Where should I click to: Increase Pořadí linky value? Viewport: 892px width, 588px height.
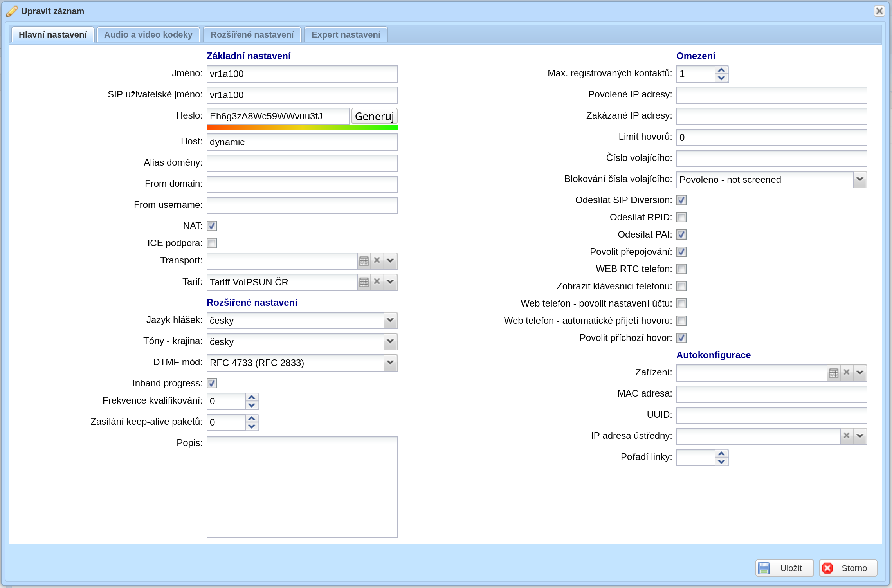(x=721, y=454)
